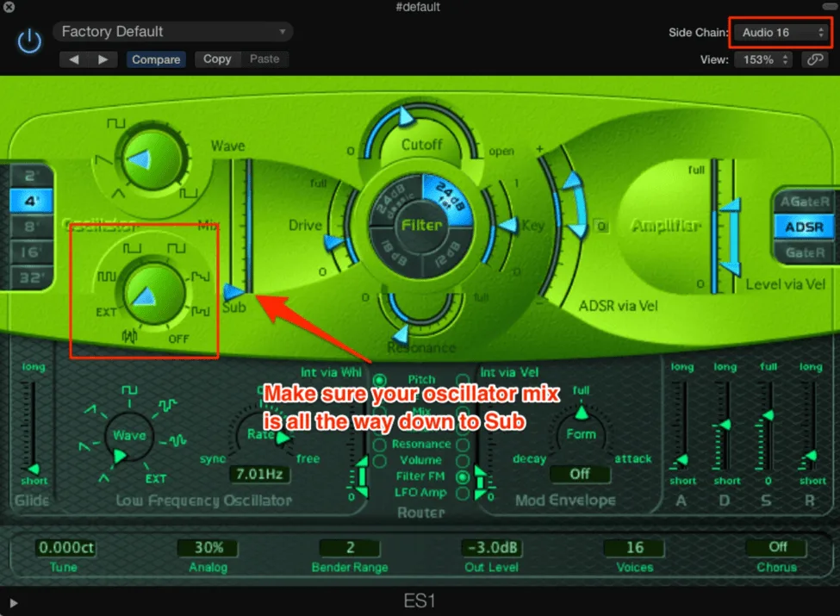Image resolution: width=840 pixels, height=616 pixels.
Task: Click the Drive slider arrow handle
Action: tap(334, 243)
